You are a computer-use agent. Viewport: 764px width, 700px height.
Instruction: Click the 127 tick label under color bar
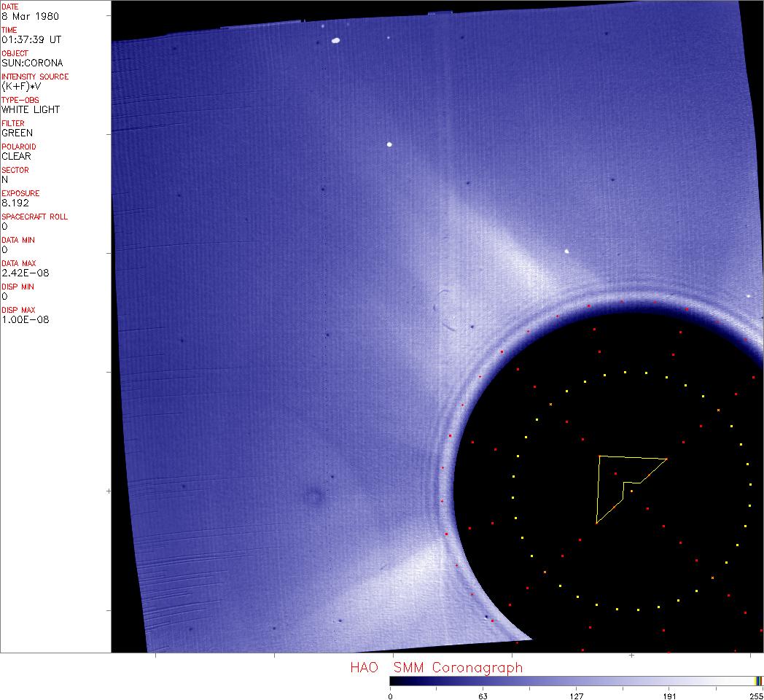[x=577, y=696]
